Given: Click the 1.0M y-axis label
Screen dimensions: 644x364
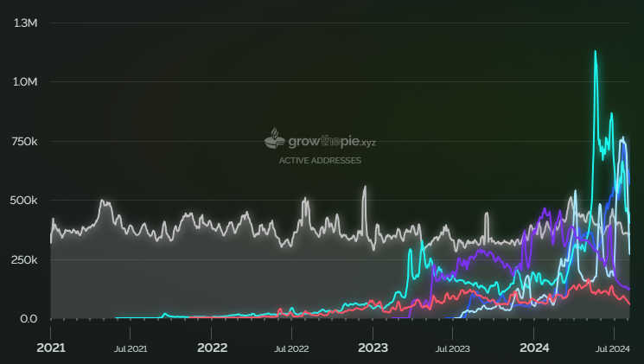Looking at the screenshot, I should click(x=25, y=82).
